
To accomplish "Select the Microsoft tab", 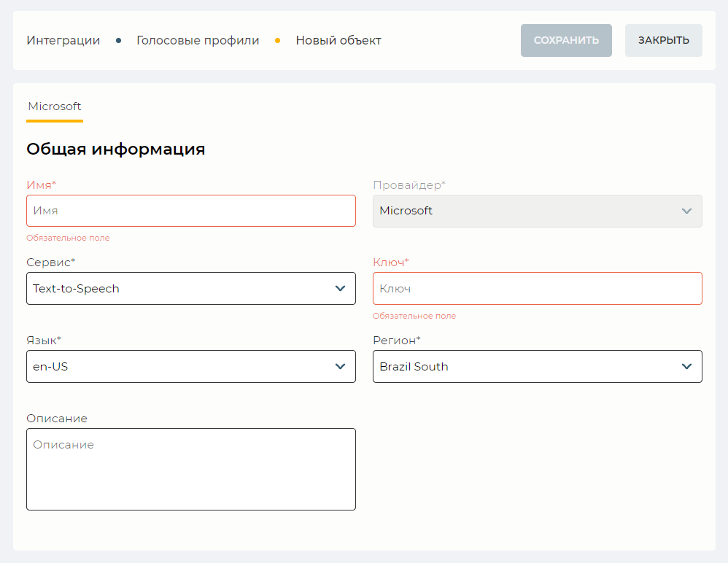I will pos(55,106).
